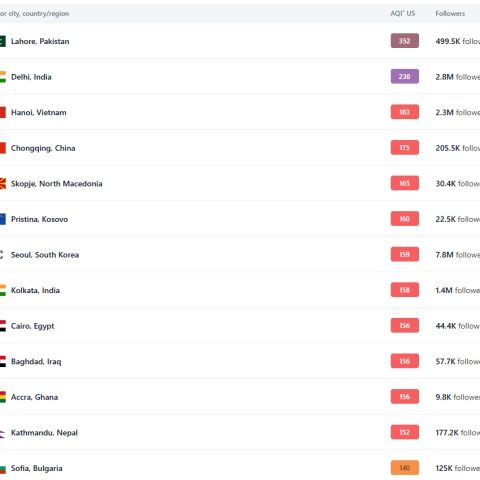Open the Baghdad, Iraq city link

tap(36, 362)
